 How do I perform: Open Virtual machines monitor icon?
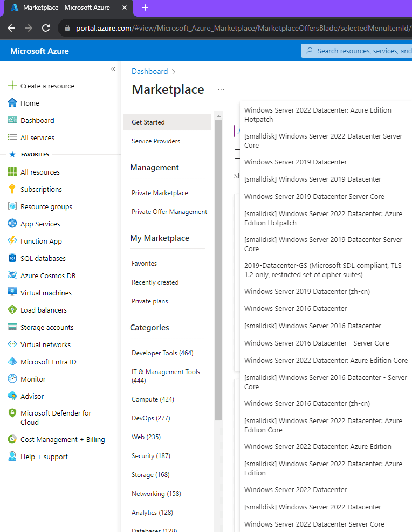coord(12,293)
